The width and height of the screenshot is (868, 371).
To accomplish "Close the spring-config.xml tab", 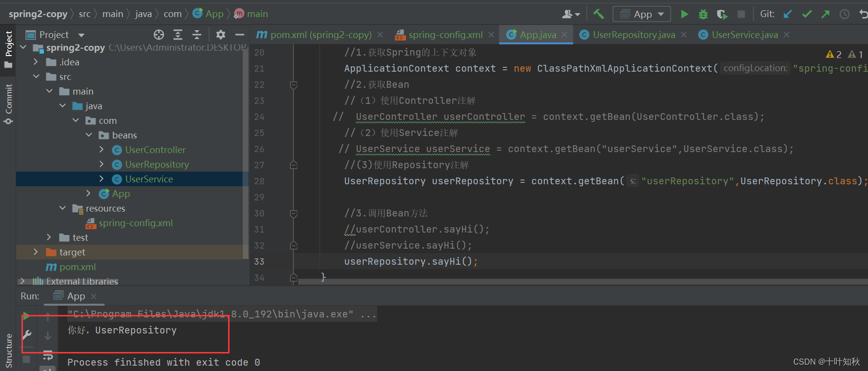I will point(491,35).
